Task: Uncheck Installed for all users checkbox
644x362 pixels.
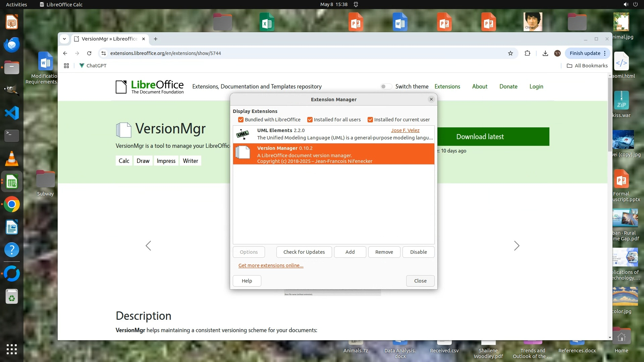Action: click(x=310, y=120)
